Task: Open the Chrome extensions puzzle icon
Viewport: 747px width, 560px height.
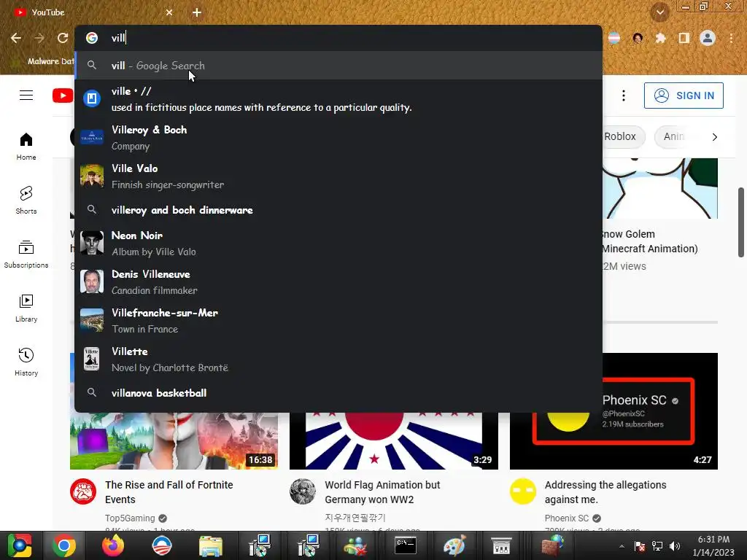Action: click(x=660, y=38)
